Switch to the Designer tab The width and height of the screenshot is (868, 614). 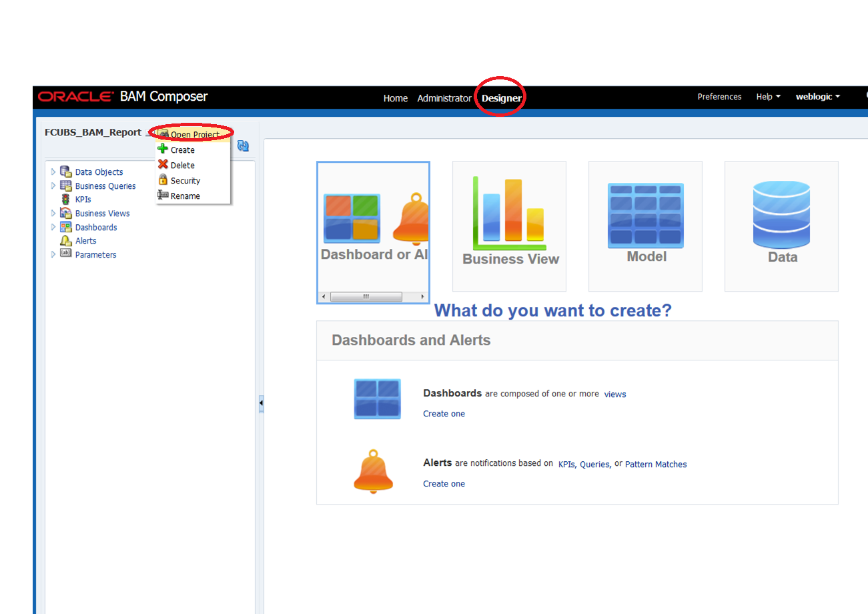point(502,98)
